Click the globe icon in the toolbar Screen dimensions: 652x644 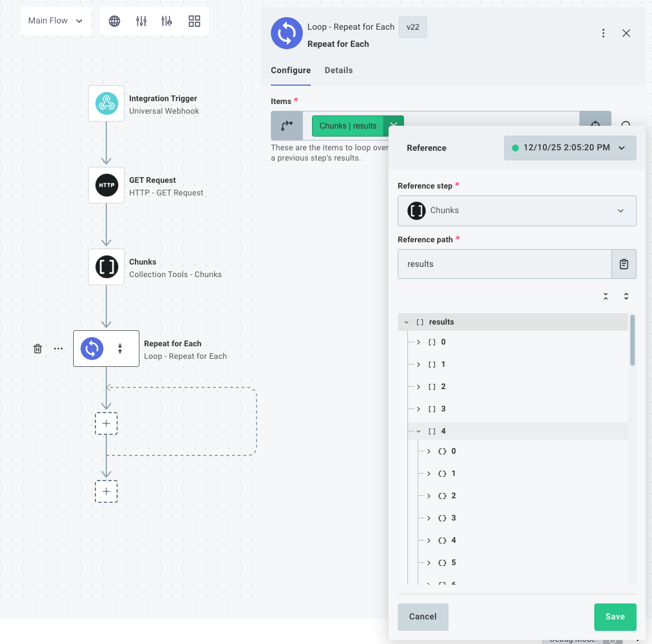pyautogui.click(x=114, y=21)
